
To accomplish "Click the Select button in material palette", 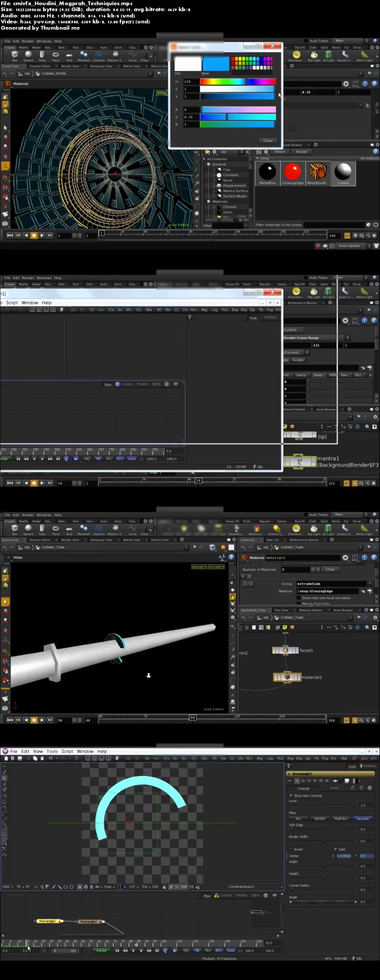I will click(280, 151).
